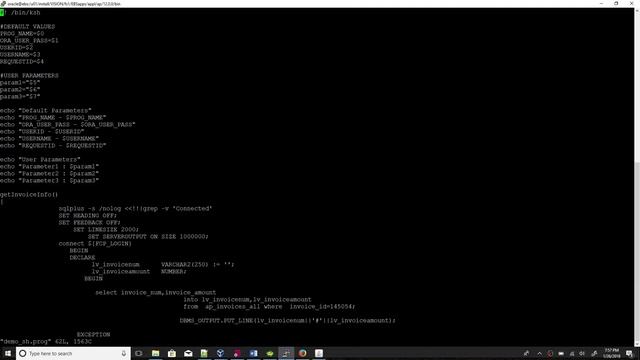Image resolution: width=640 pixels, height=360 pixels.
Task: Open the VirtualBox cube taskbar icon
Action: tap(220, 353)
